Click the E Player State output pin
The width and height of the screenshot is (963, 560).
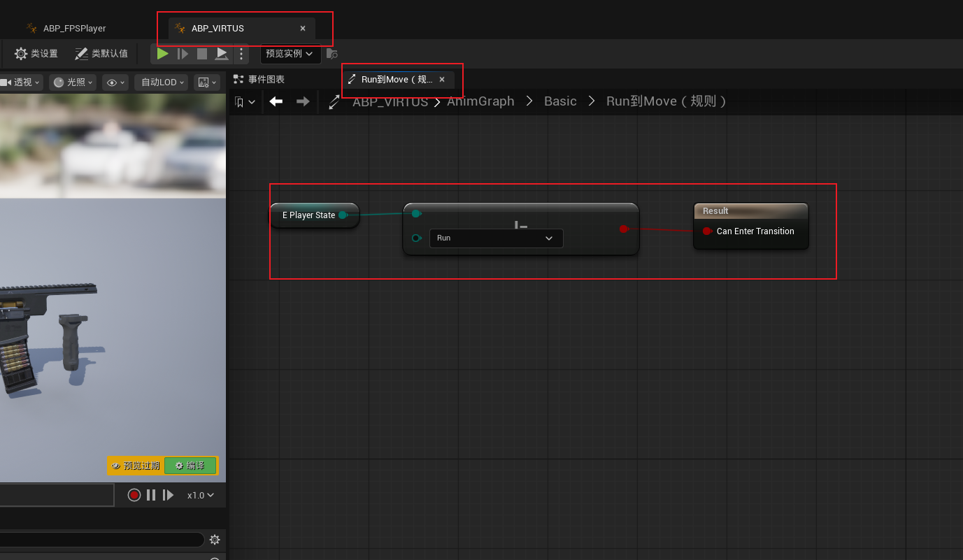[343, 215]
